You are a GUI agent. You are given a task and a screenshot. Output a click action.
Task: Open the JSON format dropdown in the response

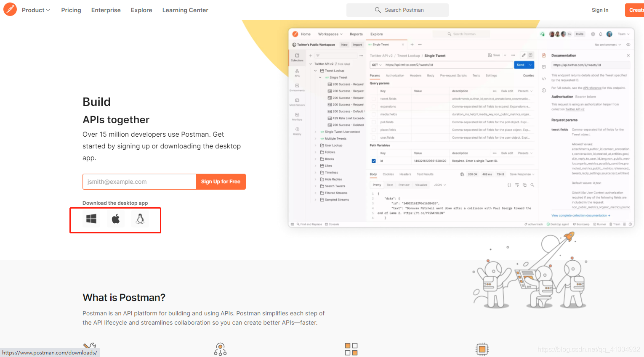440,185
